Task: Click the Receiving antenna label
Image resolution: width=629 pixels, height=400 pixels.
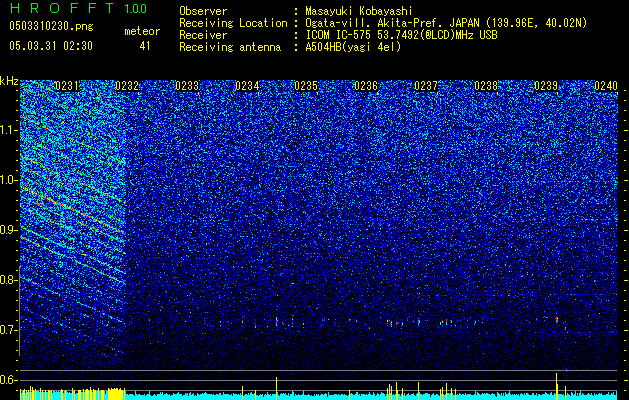Action: click(230, 47)
